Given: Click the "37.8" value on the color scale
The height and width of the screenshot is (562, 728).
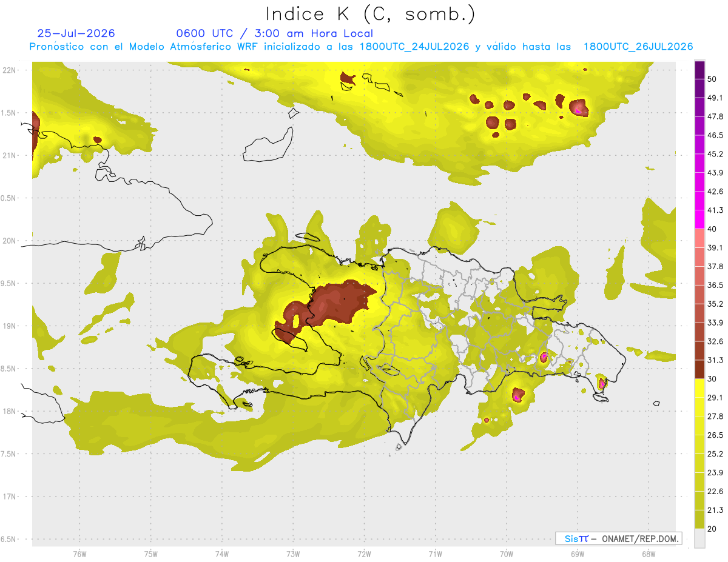Looking at the screenshot, I should (715, 267).
